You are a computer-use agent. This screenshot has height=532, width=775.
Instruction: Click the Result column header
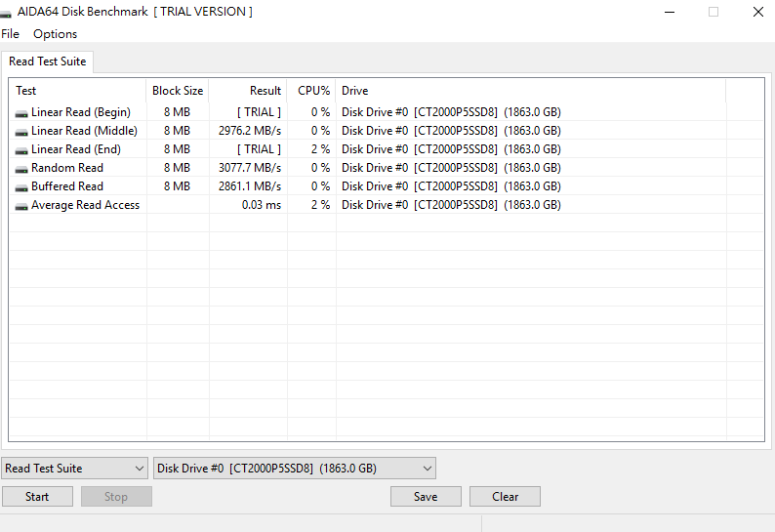248,91
